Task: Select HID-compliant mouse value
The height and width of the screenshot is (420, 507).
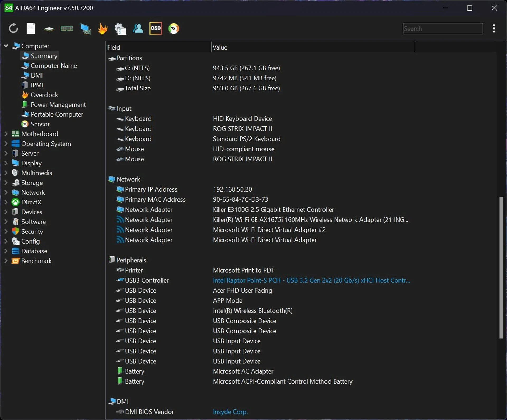Action: [x=243, y=149]
